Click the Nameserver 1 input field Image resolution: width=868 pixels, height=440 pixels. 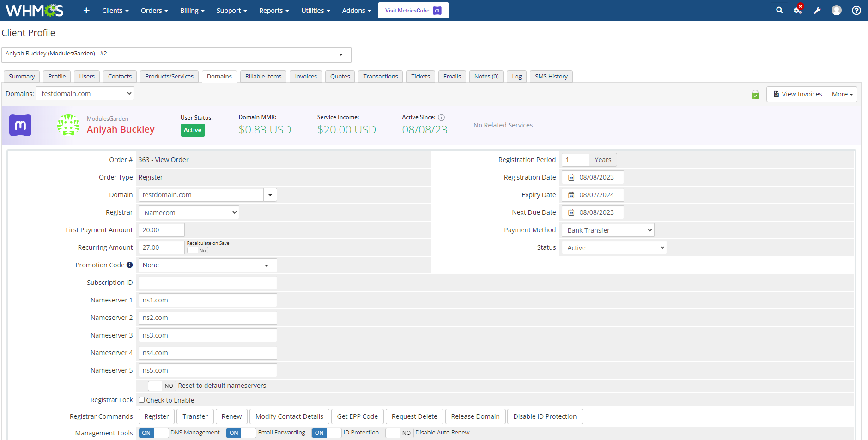coord(208,300)
